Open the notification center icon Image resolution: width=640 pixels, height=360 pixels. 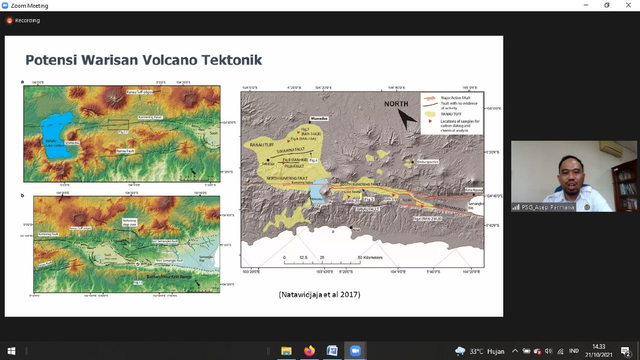[625, 351]
